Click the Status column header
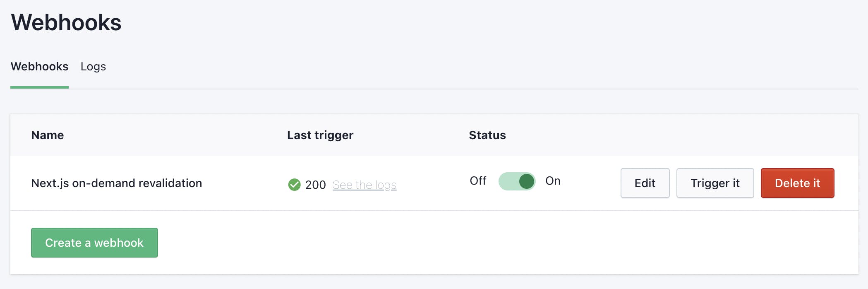 [487, 135]
